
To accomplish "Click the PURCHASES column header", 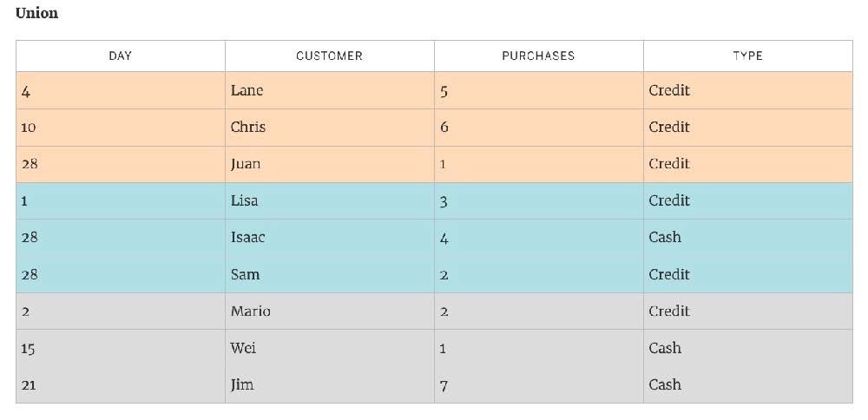I will (538, 56).
